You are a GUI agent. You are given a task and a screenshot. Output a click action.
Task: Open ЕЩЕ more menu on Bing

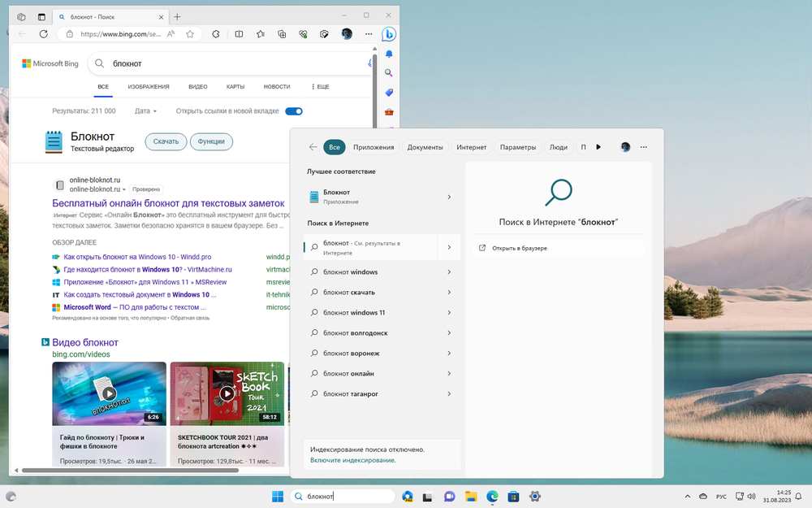click(x=320, y=87)
